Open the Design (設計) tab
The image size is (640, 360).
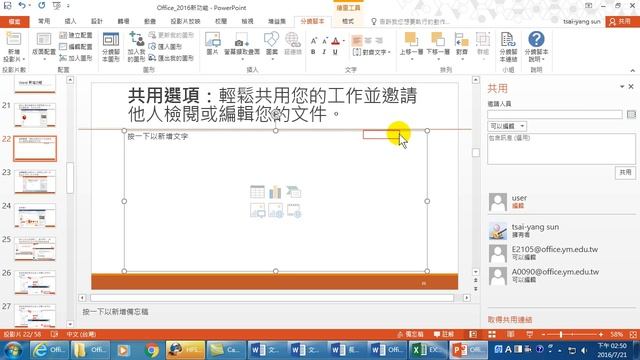[97, 21]
